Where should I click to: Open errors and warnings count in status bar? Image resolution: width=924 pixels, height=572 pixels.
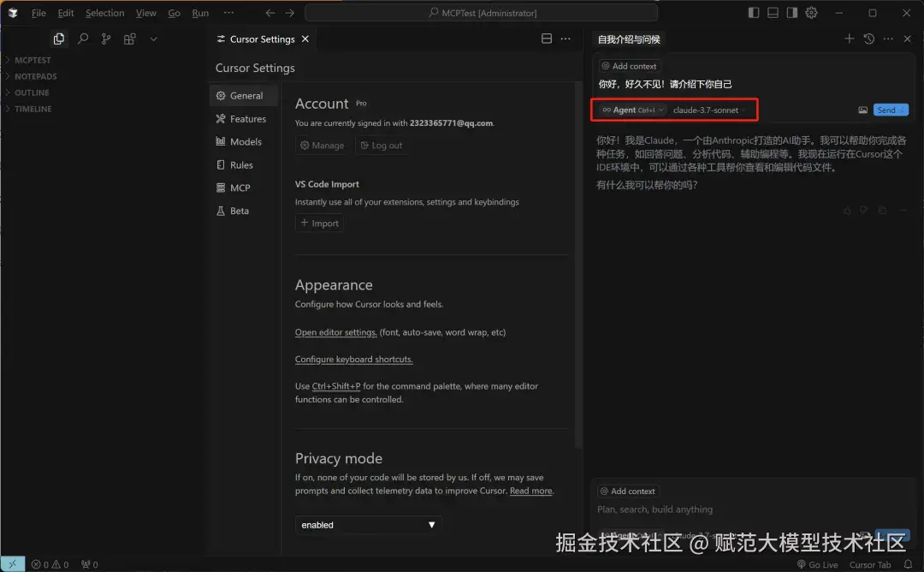50,564
